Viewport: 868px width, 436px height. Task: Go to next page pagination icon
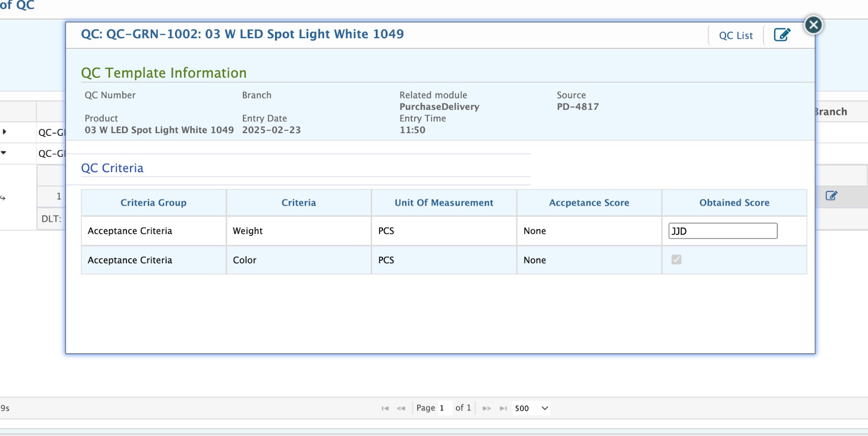pos(487,408)
